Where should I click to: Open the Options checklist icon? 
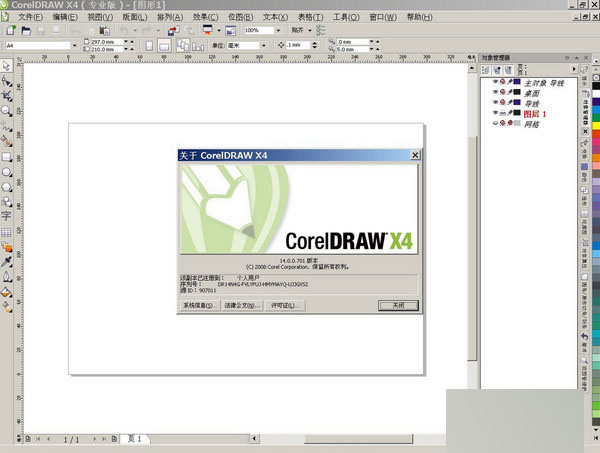click(x=321, y=30)
